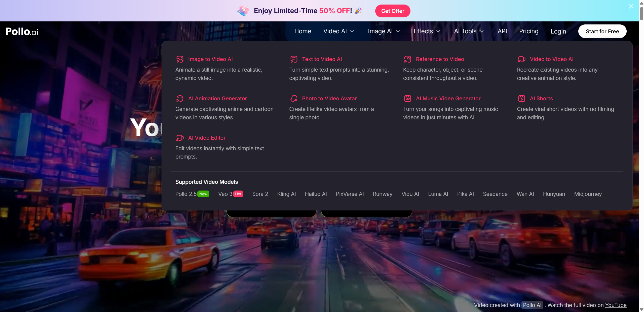This screenshot has height=312, width=644.
Task: Go to the Pricing page
Action: [x=528, y=31]
